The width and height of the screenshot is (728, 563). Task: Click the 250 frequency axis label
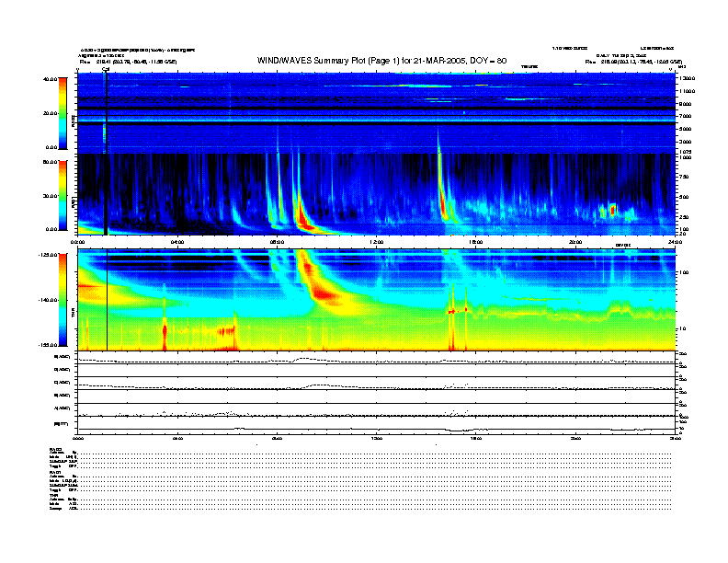[x=684, y=217]
